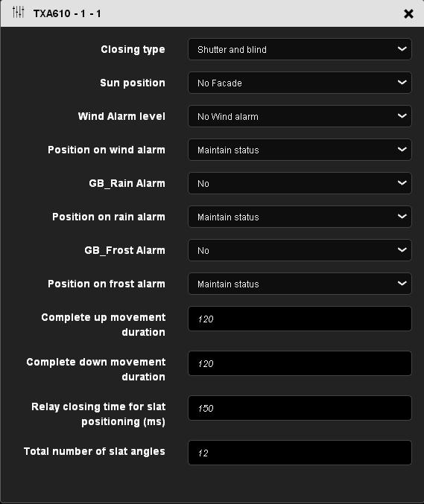
Task: Expand the Sun position dropdown
Action: point(300,83)
